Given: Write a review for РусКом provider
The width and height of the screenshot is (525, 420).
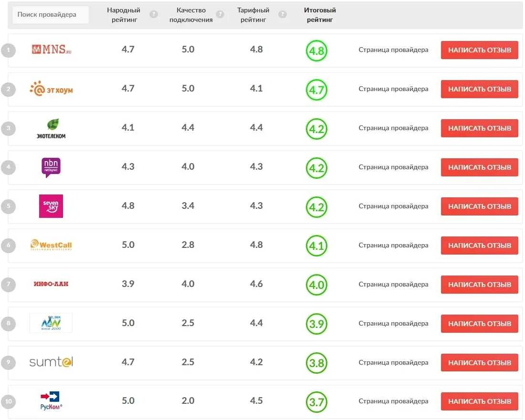Looking at the screenshot, I should pos(479,401).
